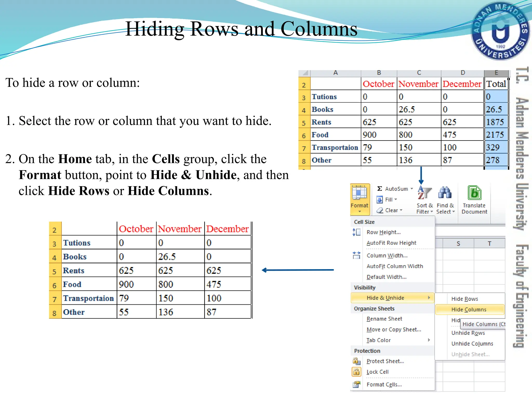Click the Sort & Filter icon
The width and height of the screenshot is (532, 399).
pos(424,193)
